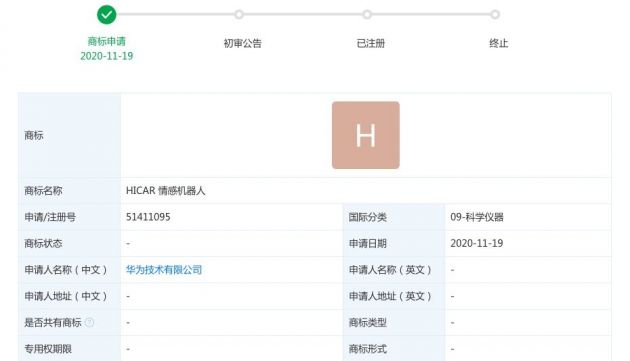
Task: Click trademark name HICAR 情感机器人
Action: coord(166,191)
